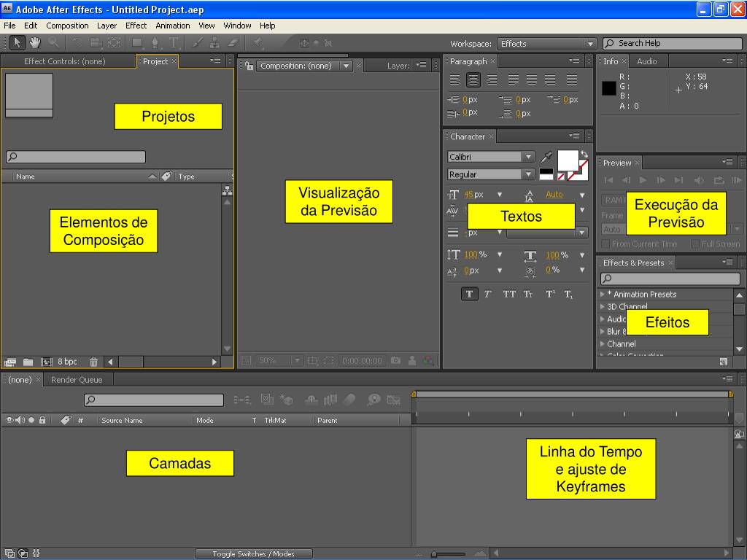Click the eyedropper in Character panel

pos(546,157)
